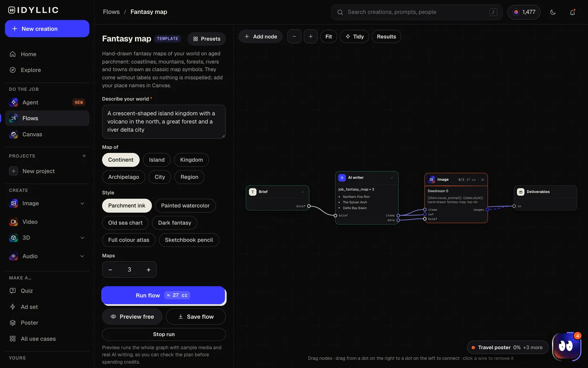Open the assistant mascot chat
This screenshot has width=588, height=368.
[567, 346]
